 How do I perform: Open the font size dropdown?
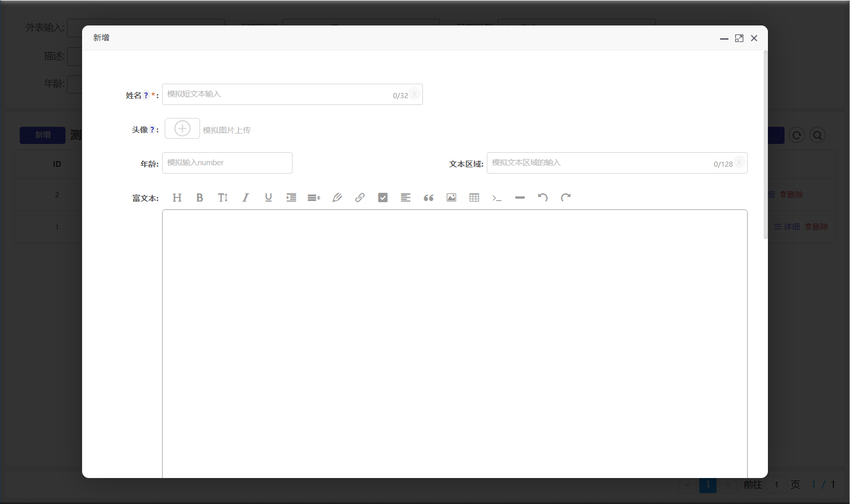coord(223,197)
